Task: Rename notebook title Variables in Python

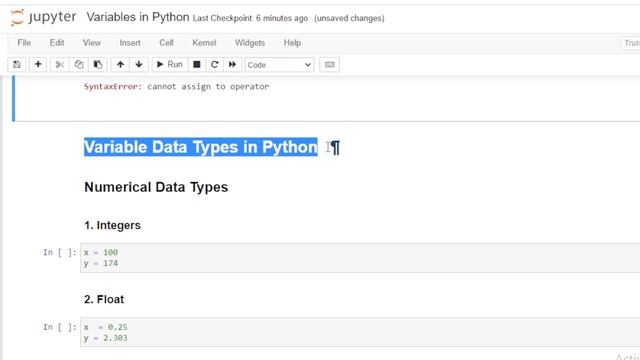Action: [138, 17]
